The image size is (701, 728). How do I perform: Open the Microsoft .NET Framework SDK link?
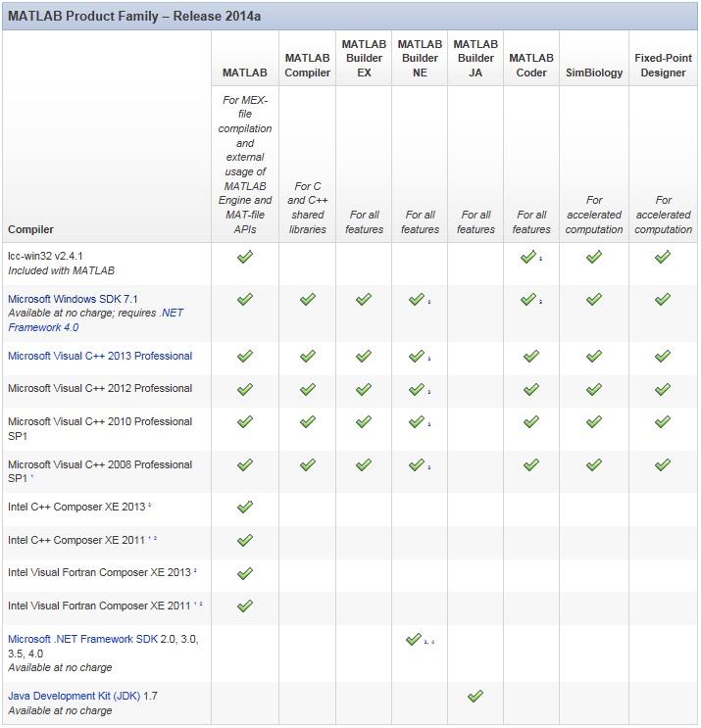[70, 640]
